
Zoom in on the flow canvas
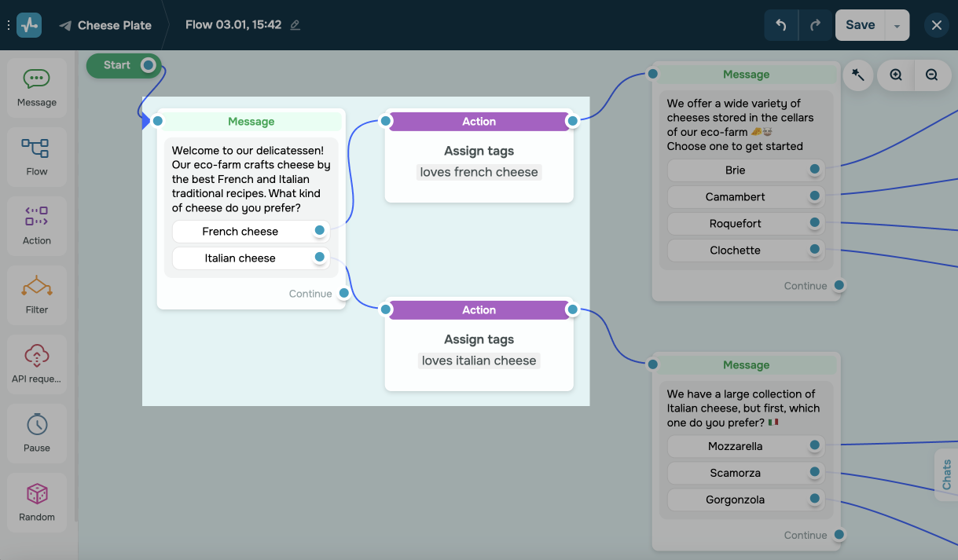(896, 75)
